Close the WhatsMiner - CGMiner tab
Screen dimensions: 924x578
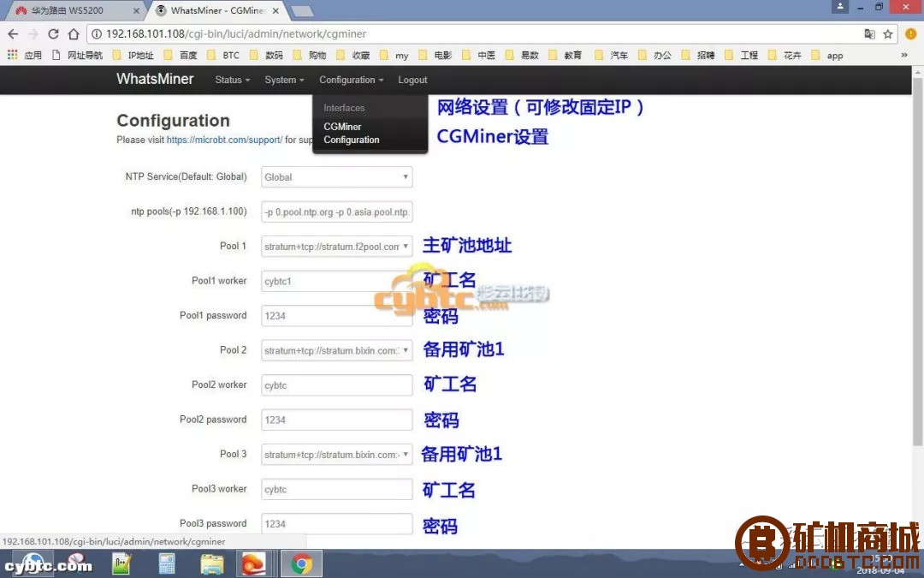tap(275, 10)
